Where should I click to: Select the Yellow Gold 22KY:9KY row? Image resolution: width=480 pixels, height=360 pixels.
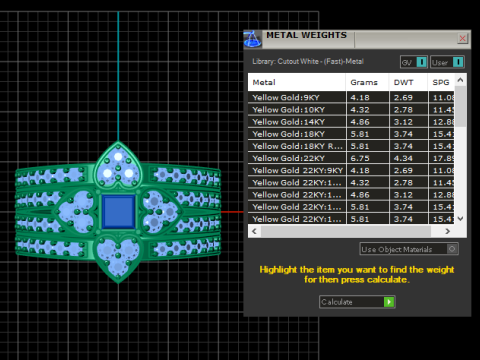click(351, 170)
